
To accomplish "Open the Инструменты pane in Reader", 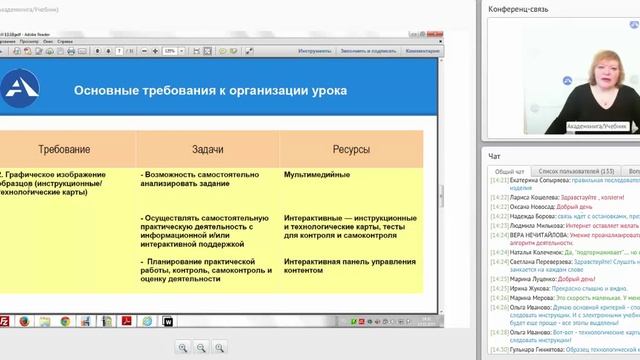I will coord(315,51).
